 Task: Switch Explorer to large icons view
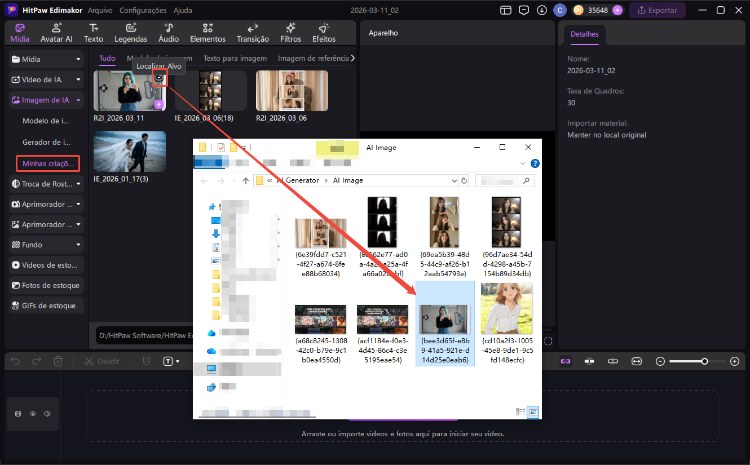tap(532, 411)
